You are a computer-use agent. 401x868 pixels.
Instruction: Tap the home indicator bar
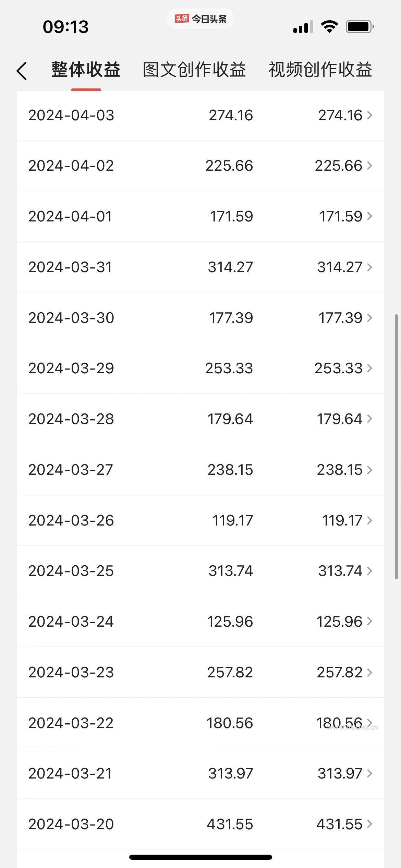click(x=200, y=857)
